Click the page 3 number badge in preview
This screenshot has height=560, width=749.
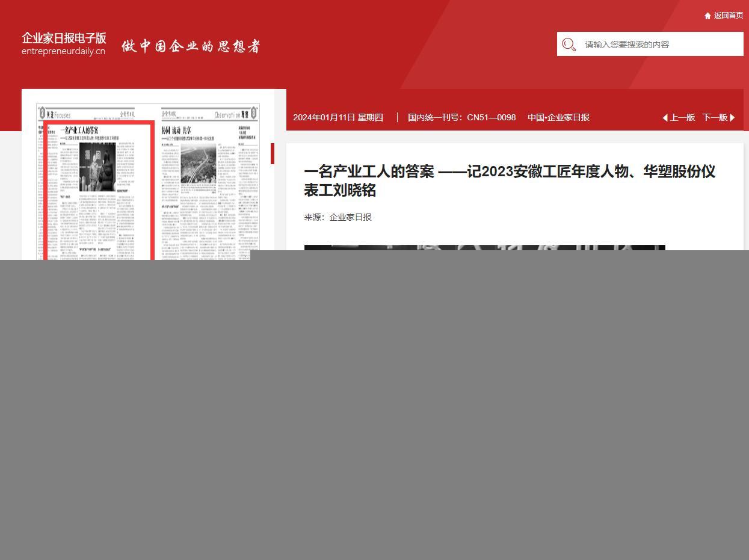pyautogui.click(x=254, y=113)
